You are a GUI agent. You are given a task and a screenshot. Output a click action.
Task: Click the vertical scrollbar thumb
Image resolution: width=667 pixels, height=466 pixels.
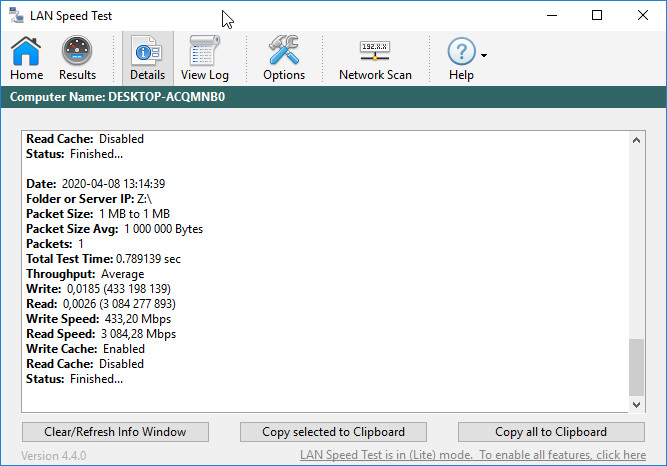coord(636,367)
